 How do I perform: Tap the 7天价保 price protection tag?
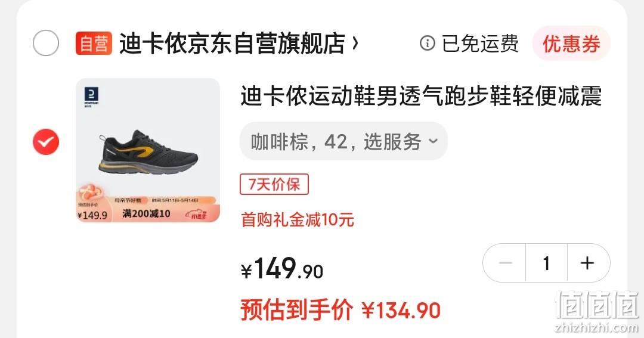tap(274, 184)
